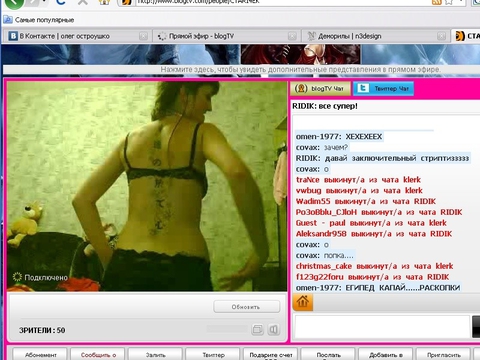Click the red-haired figure banner thumbnail
This screenshot has height=360, width=480.
coord(301,54)
